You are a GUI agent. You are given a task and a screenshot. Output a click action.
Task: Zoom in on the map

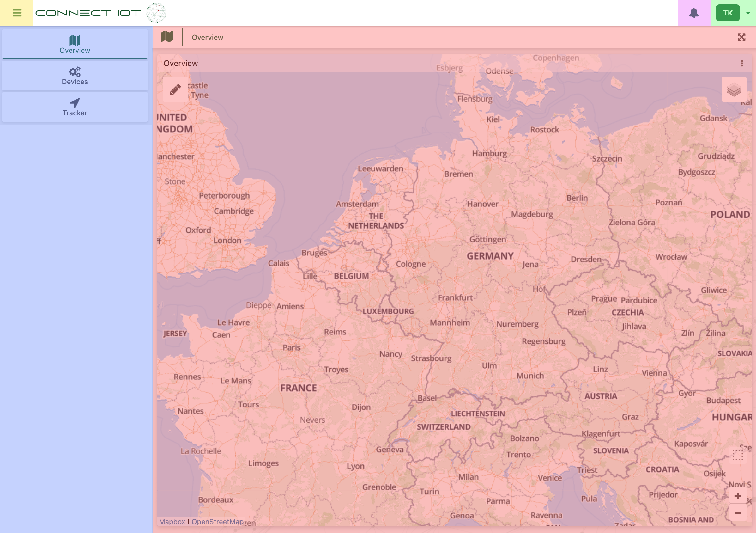(x=738, y=496)
